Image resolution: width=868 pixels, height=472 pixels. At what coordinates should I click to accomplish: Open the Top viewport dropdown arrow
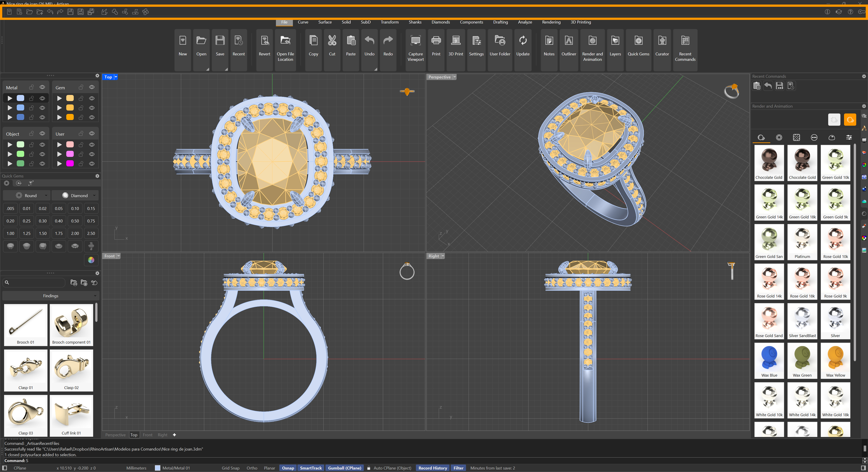pos(116,77)
